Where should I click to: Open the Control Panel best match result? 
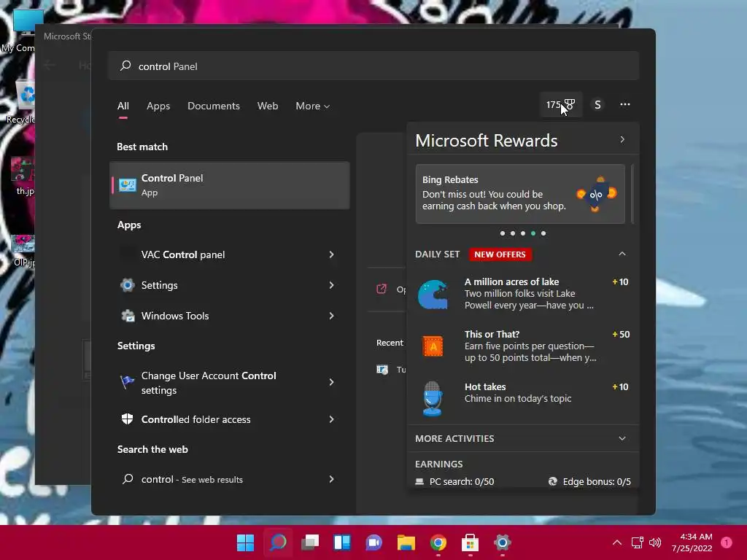click(x=230, y=185)
